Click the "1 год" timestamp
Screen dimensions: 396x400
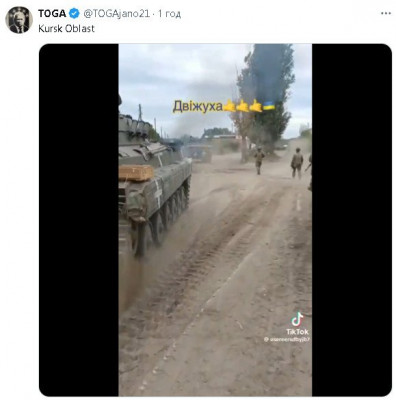pyautogui.click(x=170, y=14)
